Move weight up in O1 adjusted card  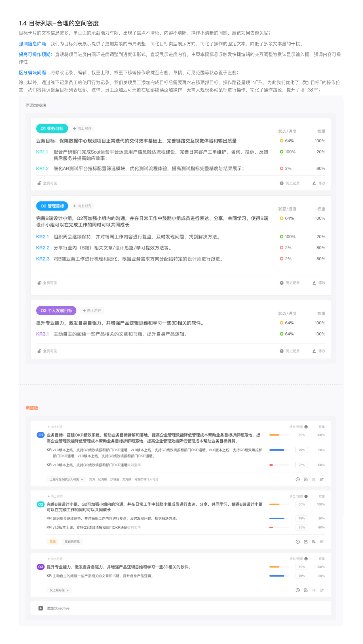tap(322, 479)
